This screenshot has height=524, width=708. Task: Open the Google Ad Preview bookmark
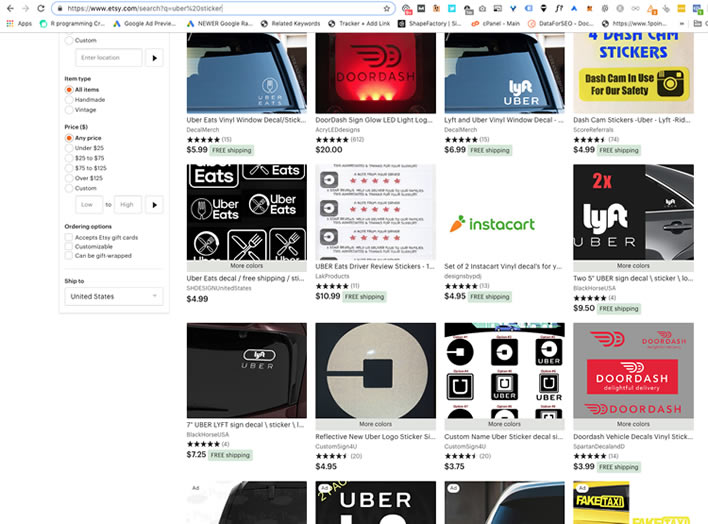pos(144,23)
